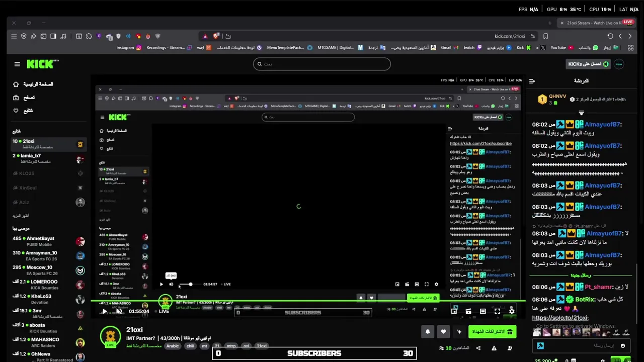The image size is (644, 362).
Task: Click username Pt_shamr in chat
Action: [599, 287]
